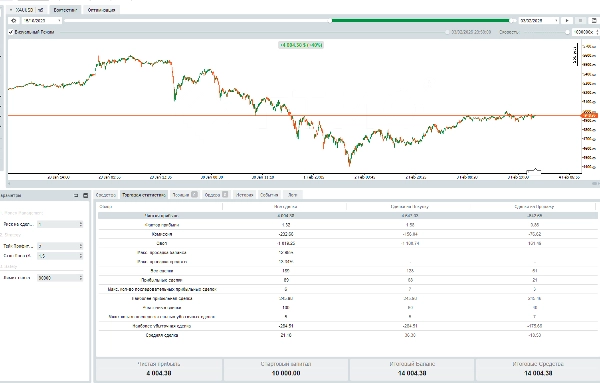Adjust the stepper of the 30000 parameter
Image resolution: width=600 pixels, height=383 pixels.
[81, 278]
